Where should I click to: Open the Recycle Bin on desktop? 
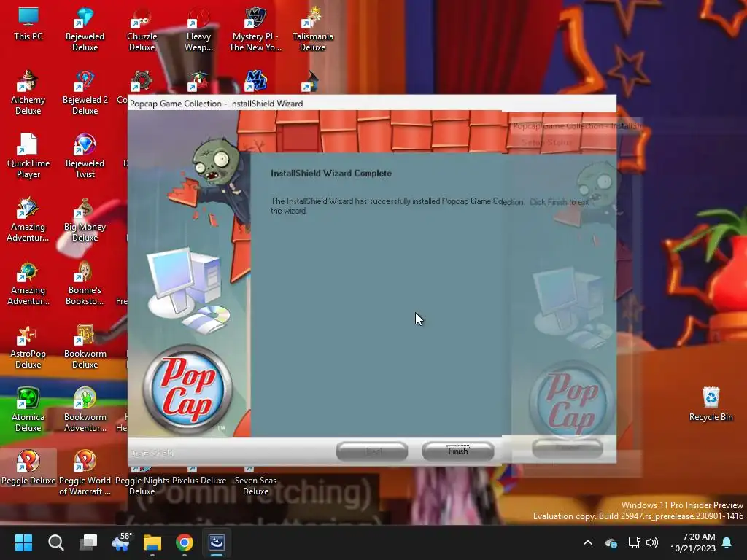711,404
